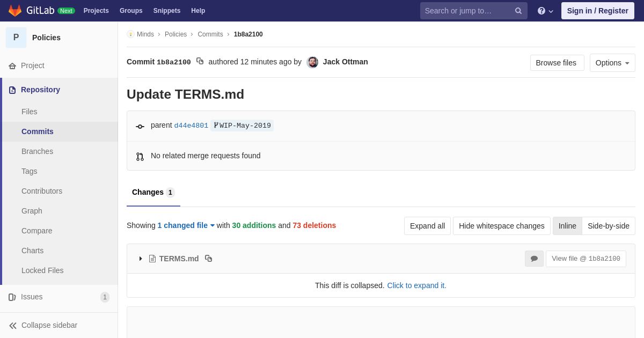Screen dimensions: 644x338
Task: Open the Options dropdown
Action: (x=612, y=63)
